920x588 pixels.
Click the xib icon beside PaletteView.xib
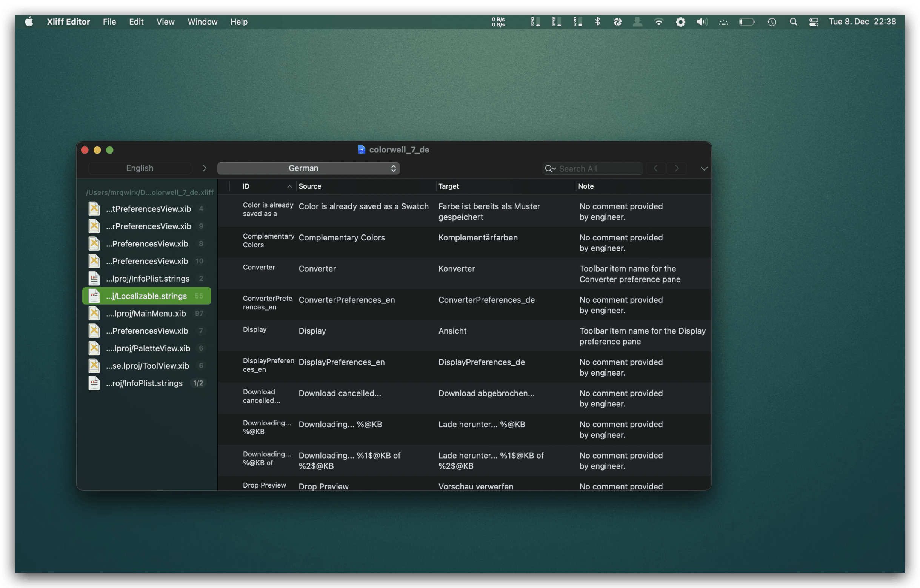click(94, 348)
